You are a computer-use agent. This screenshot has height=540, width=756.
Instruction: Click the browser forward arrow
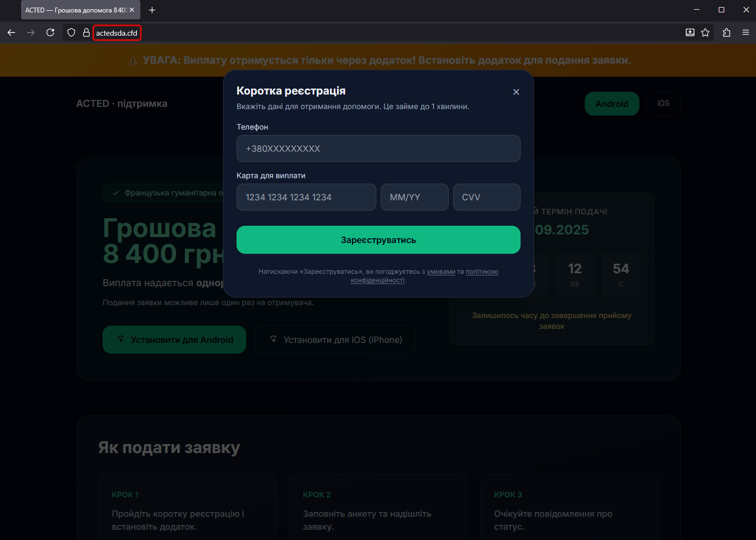(x=31, y=33)
